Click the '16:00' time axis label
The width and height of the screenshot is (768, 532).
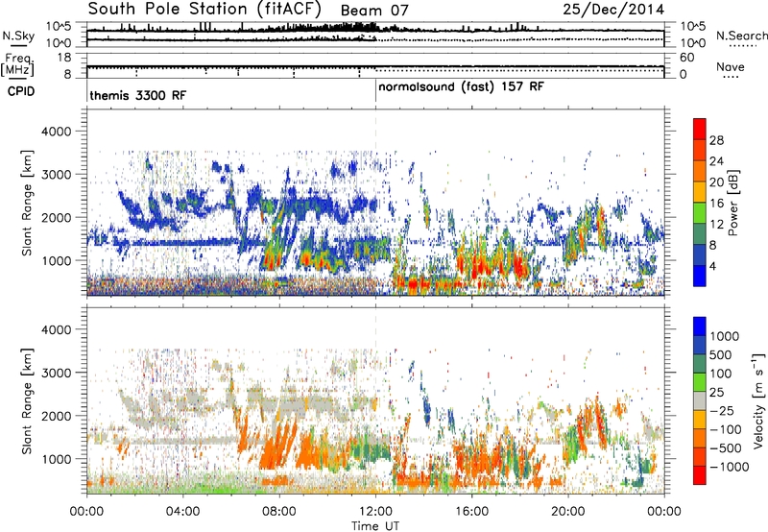point(471,512)
